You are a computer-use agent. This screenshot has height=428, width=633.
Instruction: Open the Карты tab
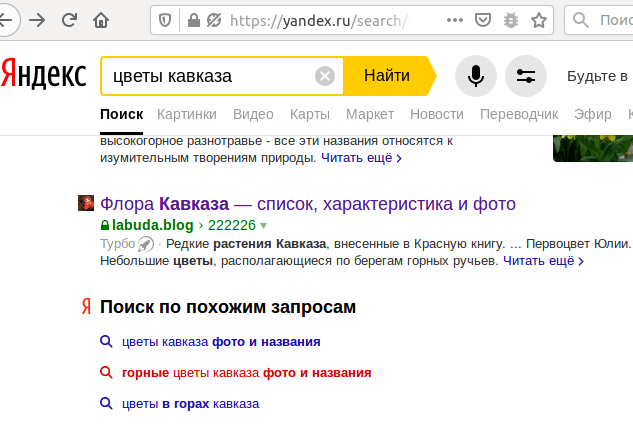[x=310, y=114]
